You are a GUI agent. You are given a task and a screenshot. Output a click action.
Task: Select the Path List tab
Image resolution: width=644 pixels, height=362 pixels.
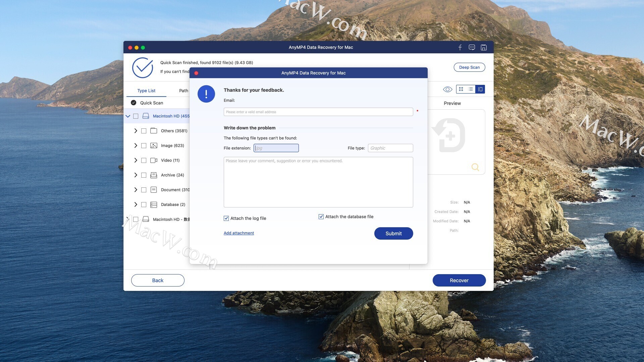[184, 90]
